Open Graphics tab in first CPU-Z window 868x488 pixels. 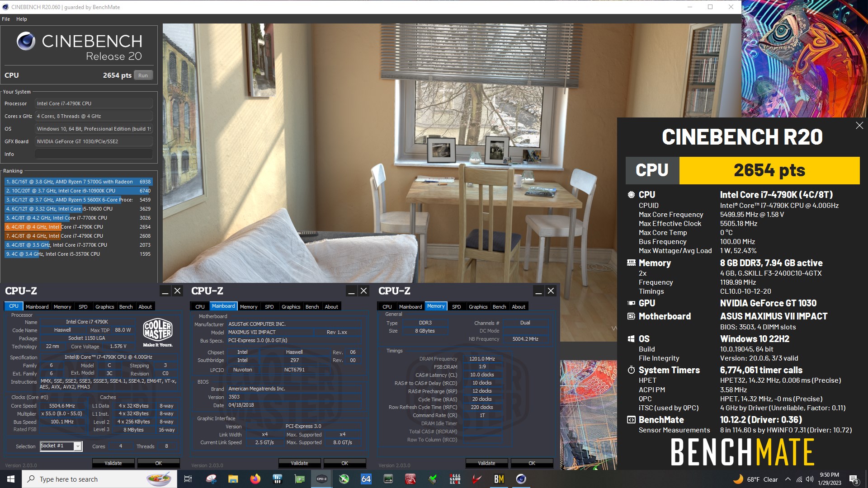tap(105, 306)
